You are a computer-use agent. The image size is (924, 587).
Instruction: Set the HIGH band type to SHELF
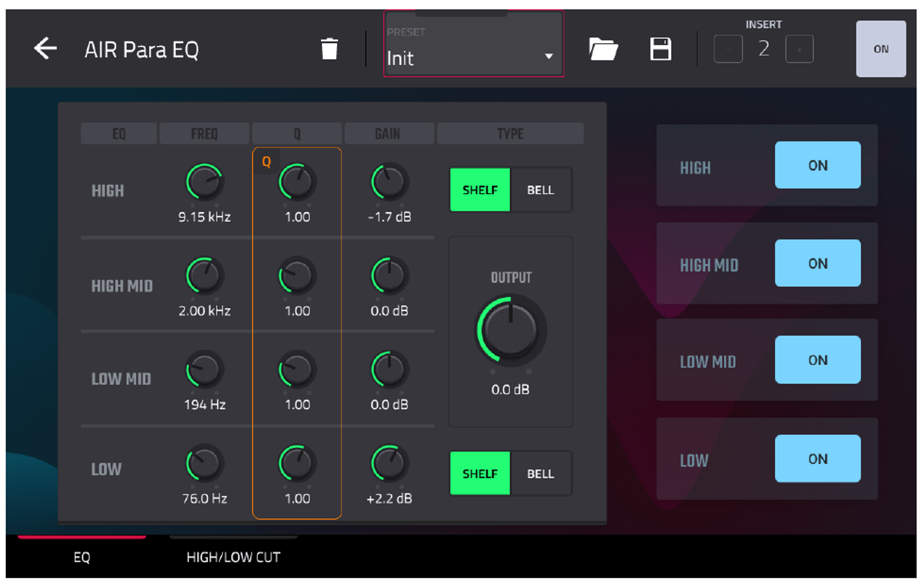[x=480, y=190]
